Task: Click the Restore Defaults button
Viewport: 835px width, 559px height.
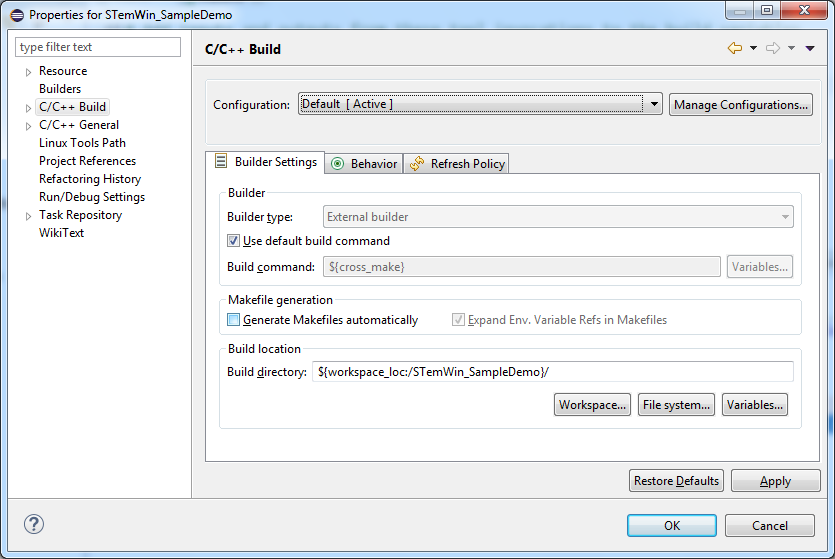Action: point(676,481)
